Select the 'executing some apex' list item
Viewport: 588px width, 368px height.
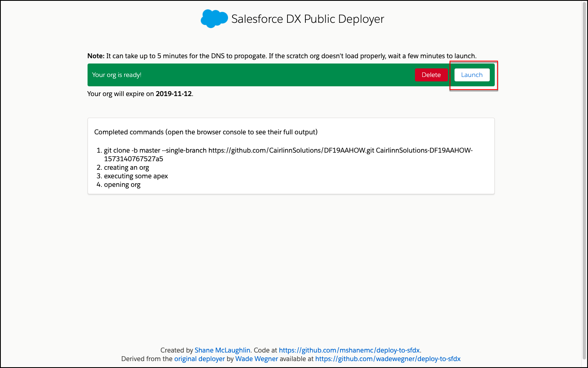[x=136, y=176]
